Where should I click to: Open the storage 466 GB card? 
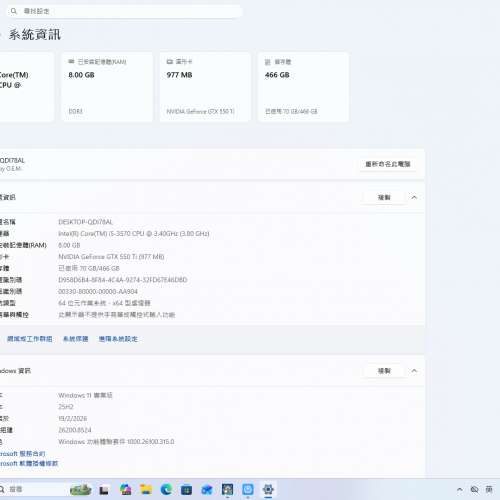[x=303, y=87]
